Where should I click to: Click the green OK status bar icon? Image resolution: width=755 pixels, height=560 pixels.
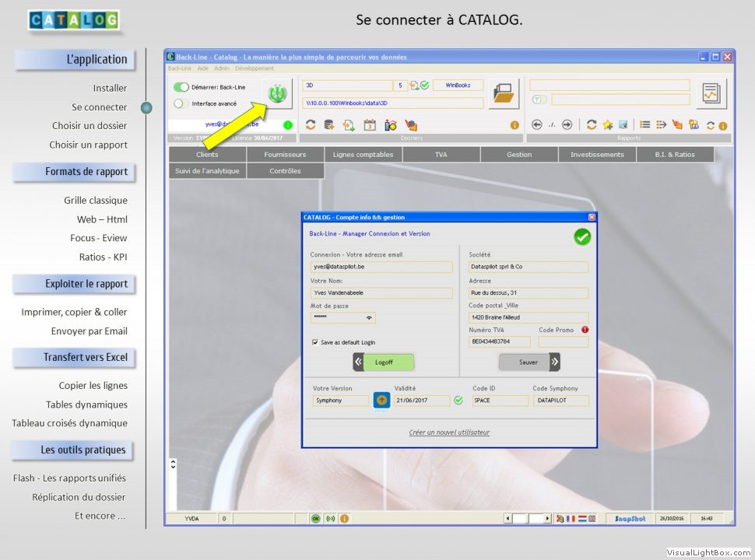point(316,519)
